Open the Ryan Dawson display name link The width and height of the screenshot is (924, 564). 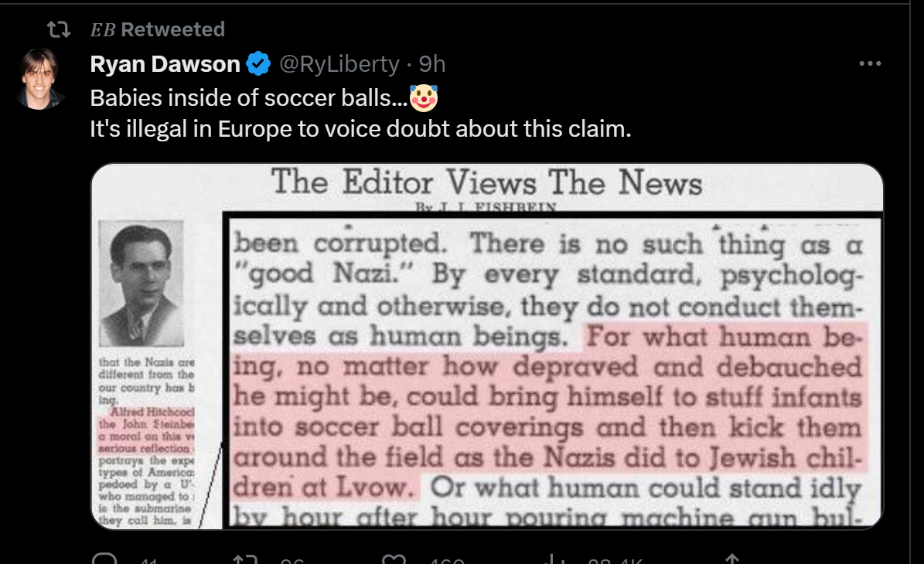click(165, 63)
